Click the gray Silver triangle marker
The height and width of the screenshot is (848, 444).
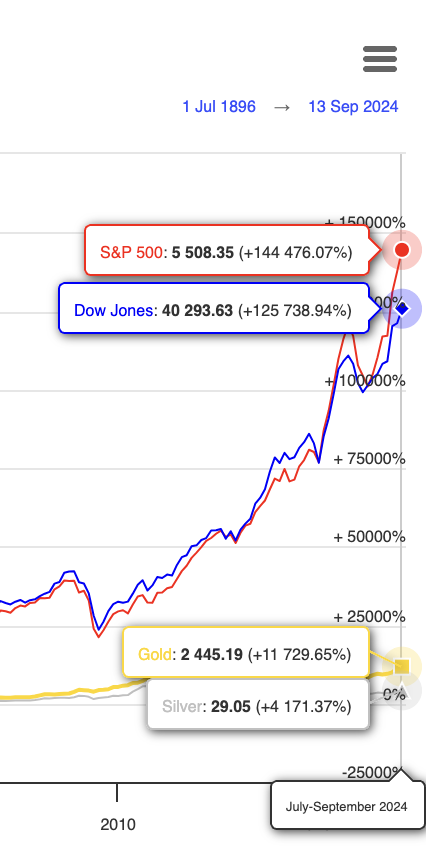tap(402, 692)
